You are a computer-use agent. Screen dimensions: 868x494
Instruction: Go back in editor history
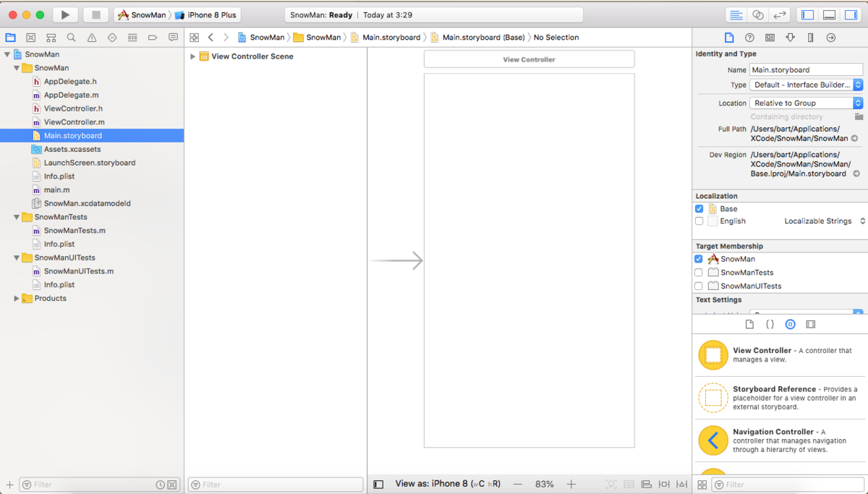(210, 37)
